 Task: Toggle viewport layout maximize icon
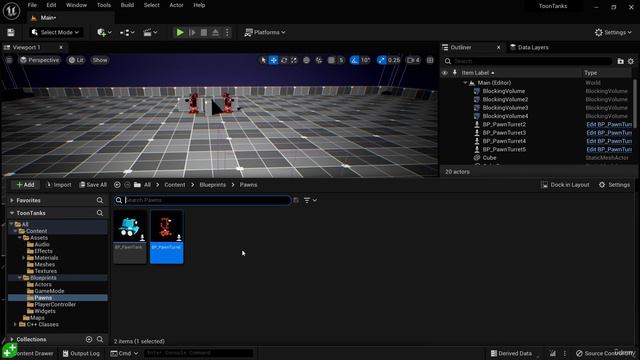click(x=430, y=60)
